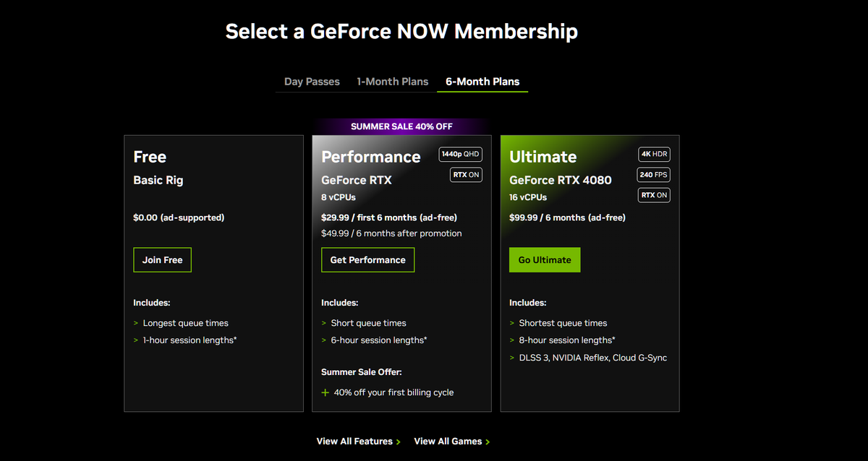
Task: Click the 240 FPS badge on Ultimate card
Action: click(x=653, y=174)
